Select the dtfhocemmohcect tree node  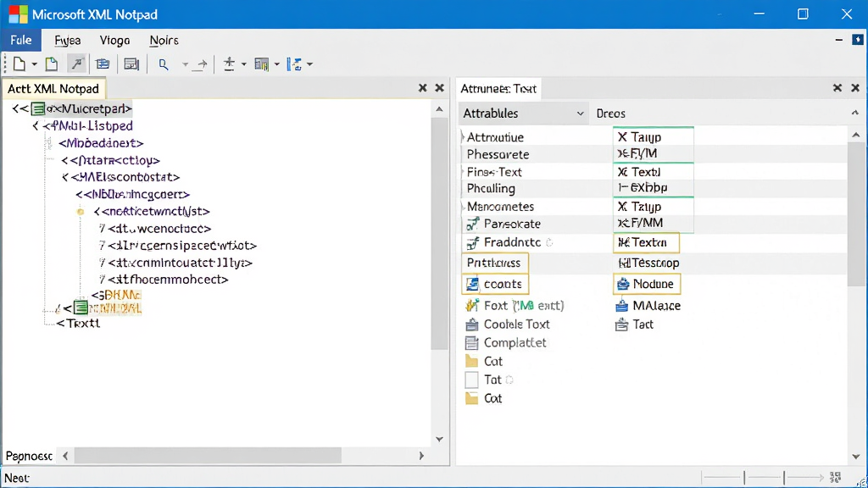pyautogui.click(x=168, y=280)
